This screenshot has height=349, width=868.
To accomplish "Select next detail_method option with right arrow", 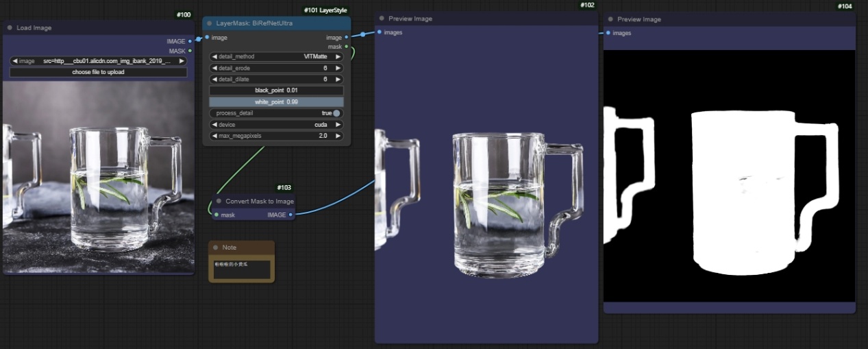I will pos(338,57).
